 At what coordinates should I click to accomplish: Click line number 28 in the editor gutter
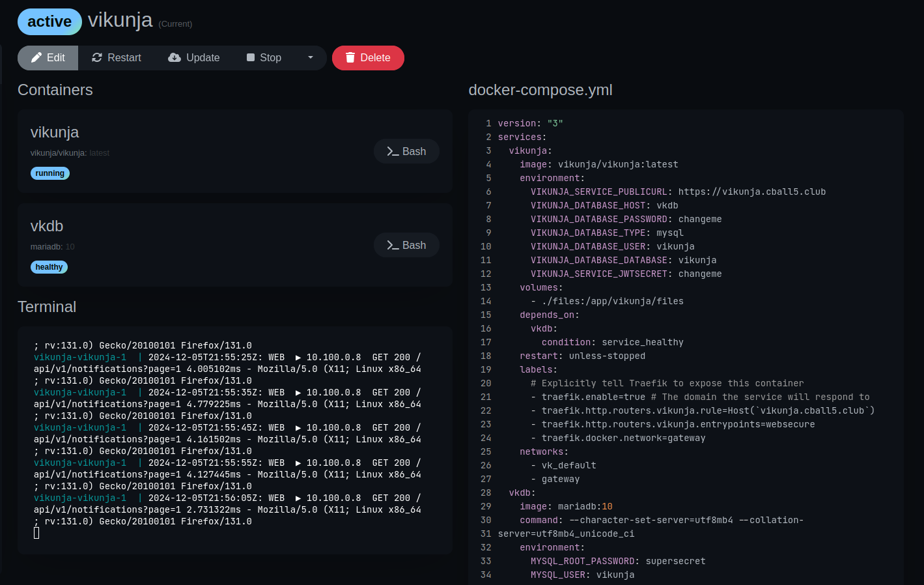[486, 492]
